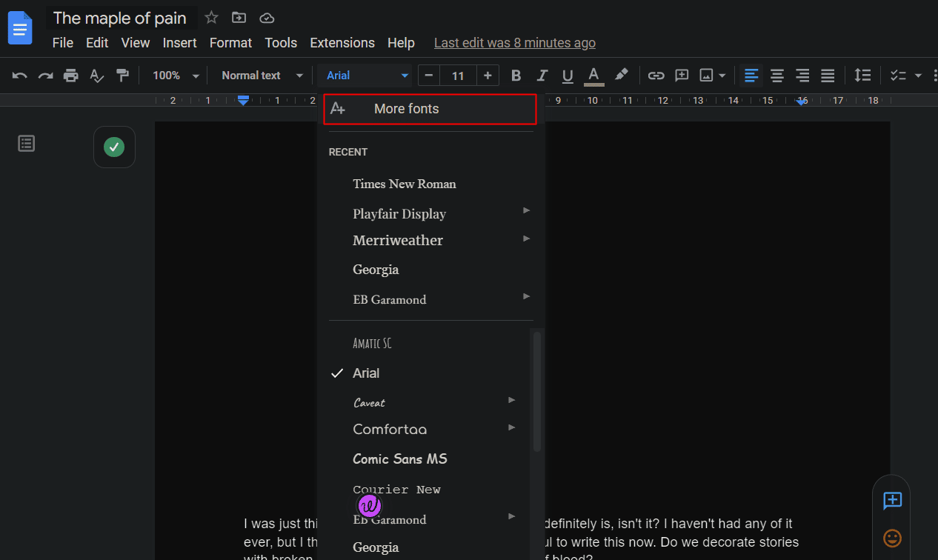Star the document The maple of pain
The height and width of the screenshot is (560, 938).
click(211, 18)
